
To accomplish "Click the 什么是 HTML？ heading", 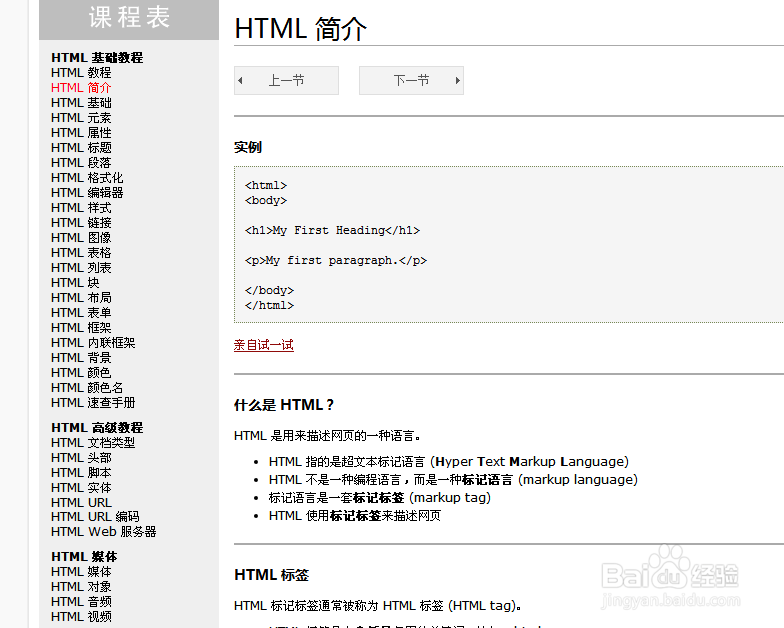I will coord(284,405).
